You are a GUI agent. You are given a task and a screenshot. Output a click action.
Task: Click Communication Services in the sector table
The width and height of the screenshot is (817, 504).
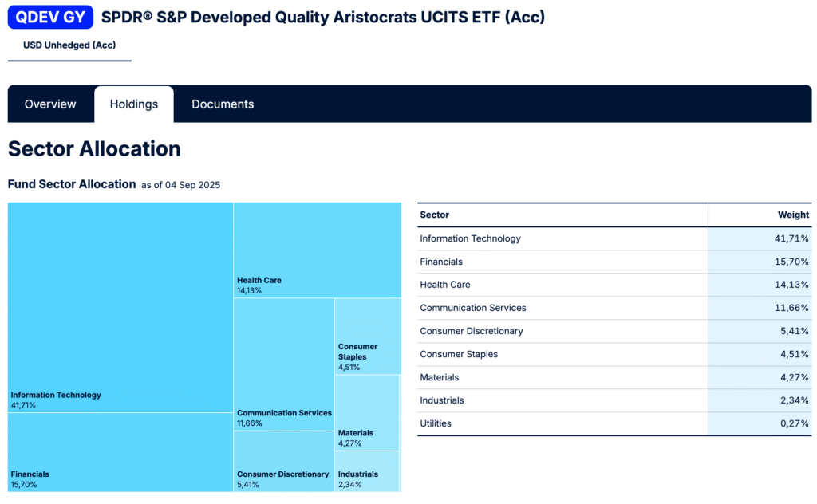click(472, 308)
